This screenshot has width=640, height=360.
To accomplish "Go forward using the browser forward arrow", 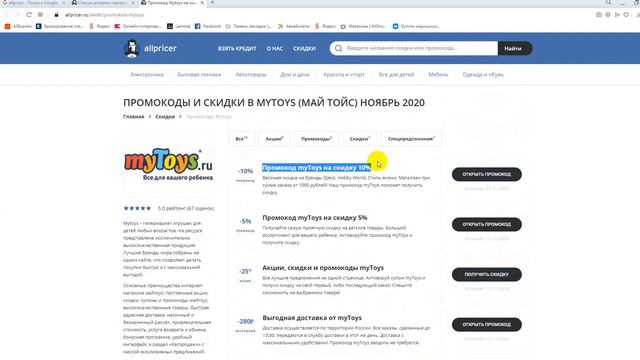I will pyautogui.click(x=17, y=15).
